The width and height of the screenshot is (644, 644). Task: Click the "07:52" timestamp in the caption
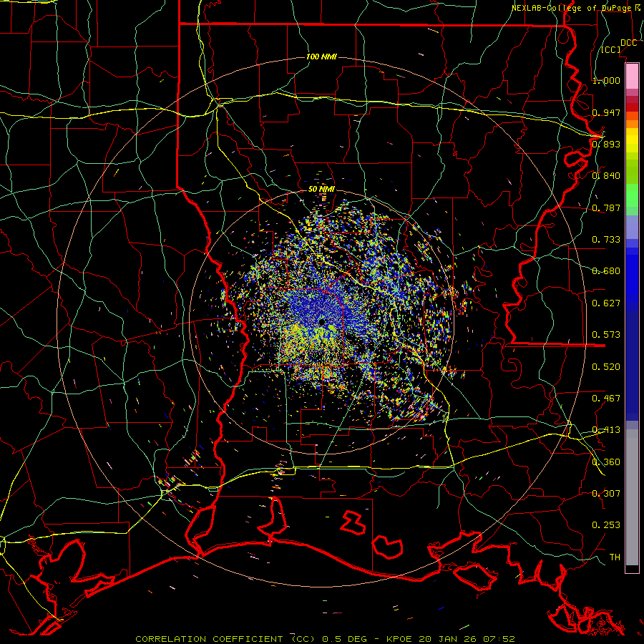pyautogui.click(x=499, y=639)
